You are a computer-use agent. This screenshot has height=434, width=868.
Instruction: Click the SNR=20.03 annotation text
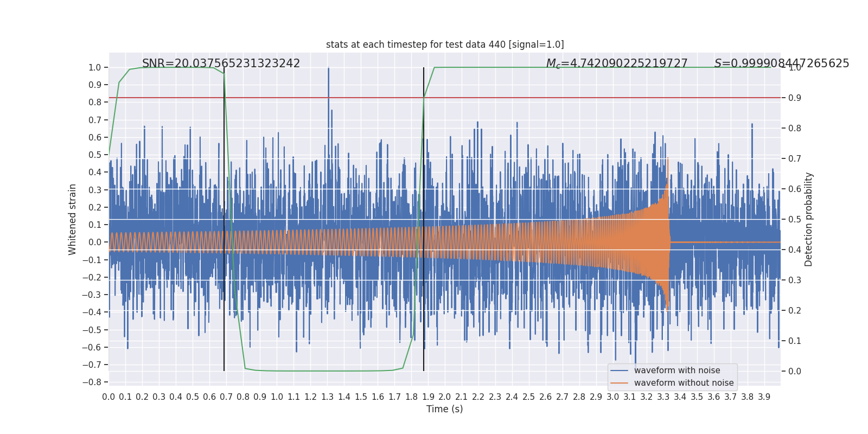(221, 63)
